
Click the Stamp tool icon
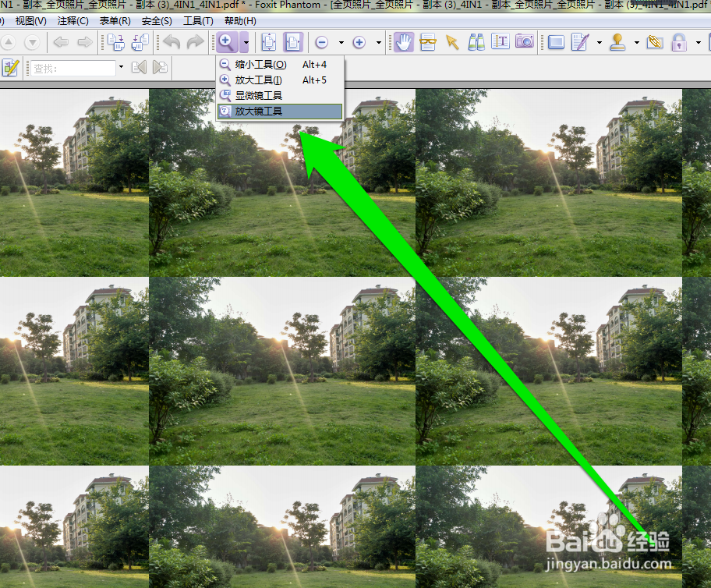tap(617, 42)
